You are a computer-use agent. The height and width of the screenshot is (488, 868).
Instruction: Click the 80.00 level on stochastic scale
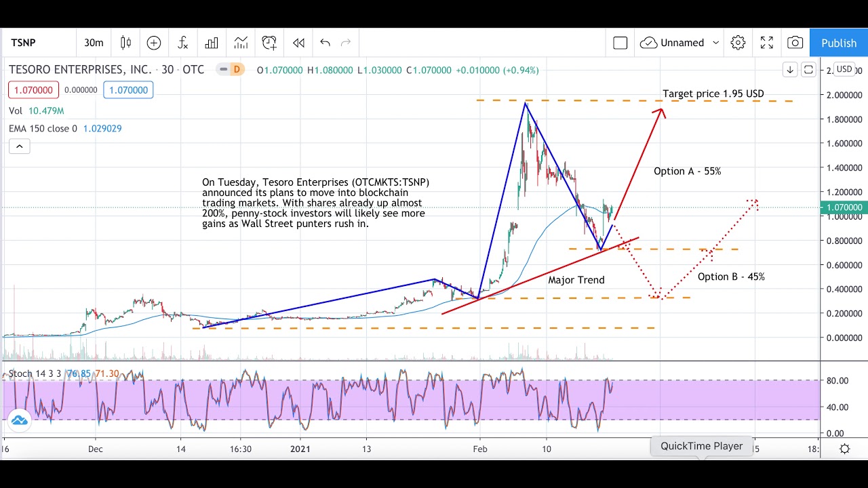(837, 381)
